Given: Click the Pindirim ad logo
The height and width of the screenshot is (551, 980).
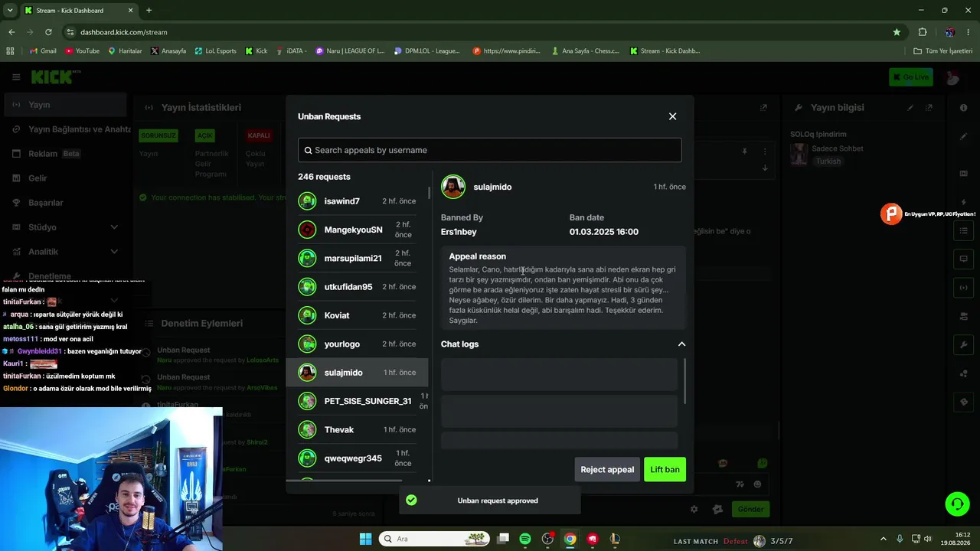Looking at the screenshot, I should click(x=891, y=214).
